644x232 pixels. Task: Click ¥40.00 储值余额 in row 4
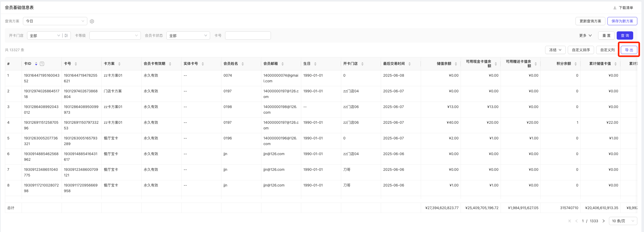[x=452, y=122]
